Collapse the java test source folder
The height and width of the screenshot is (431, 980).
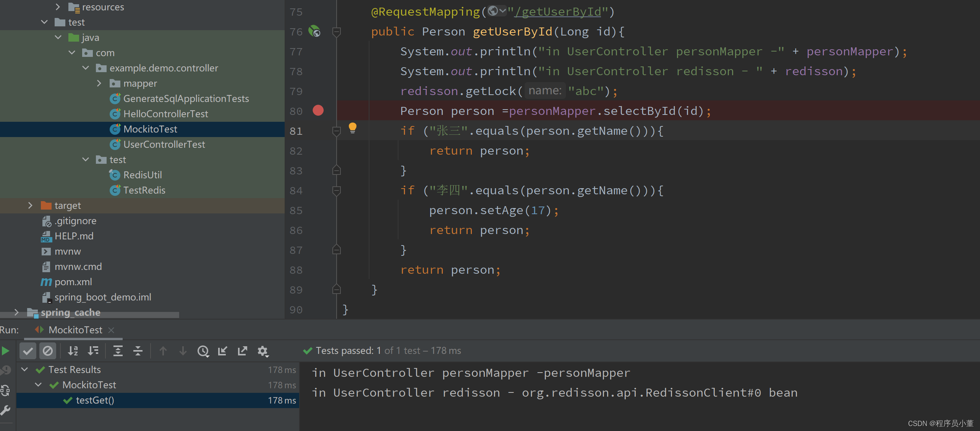(58, 37)
